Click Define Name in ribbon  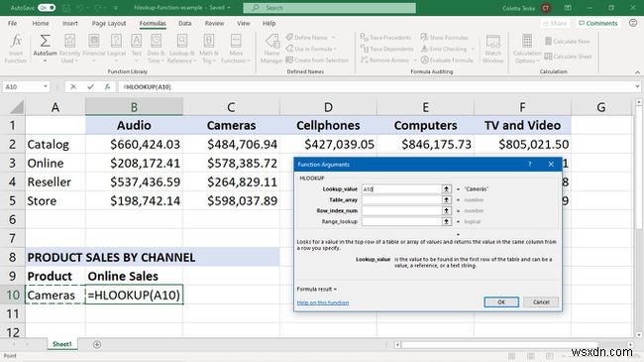click(310, 38)
